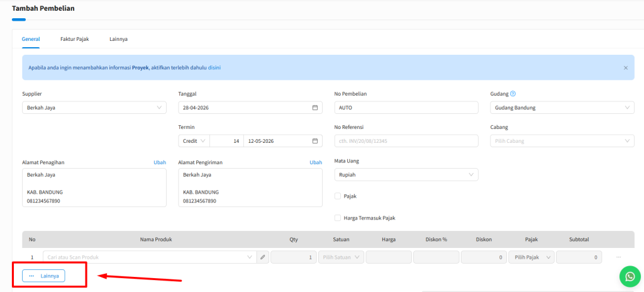Open the Gudang Bandung dropdown
The height and width of the screenshot is (292, 644).
[562, 108]
